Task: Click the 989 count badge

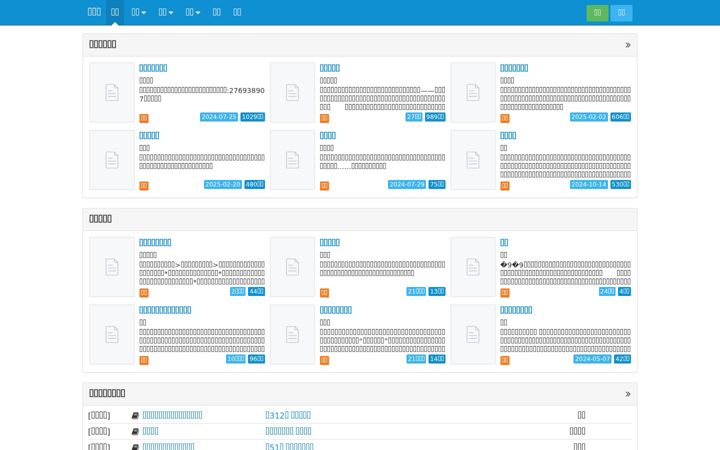Action: 435,117
